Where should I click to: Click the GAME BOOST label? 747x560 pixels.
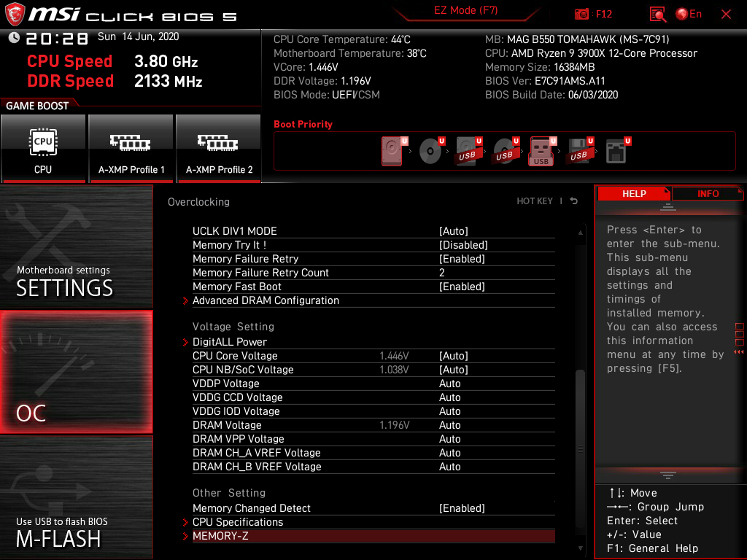[37, 106]
